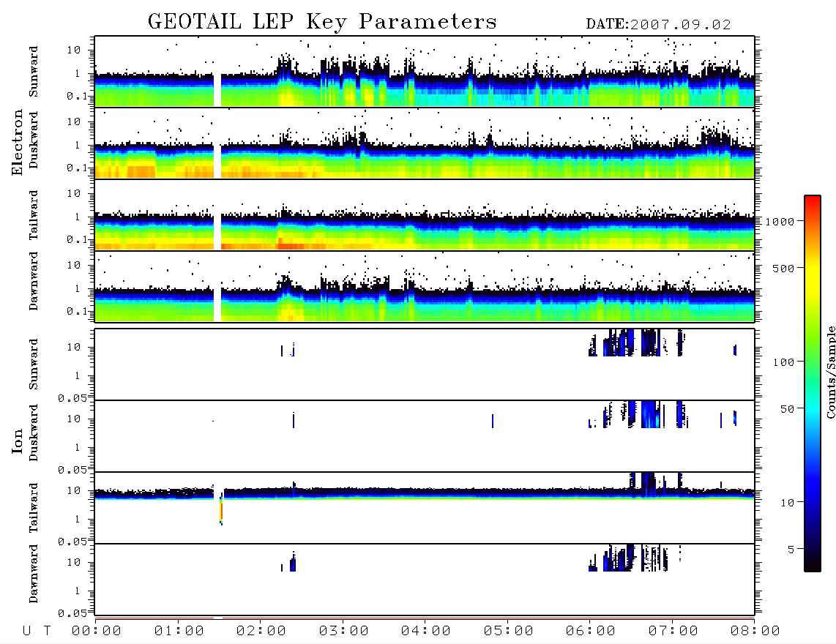836x644 pixels.
Task: Click the 00:00 time tick label
Action: pyautogui.click(x=97, y=632)
